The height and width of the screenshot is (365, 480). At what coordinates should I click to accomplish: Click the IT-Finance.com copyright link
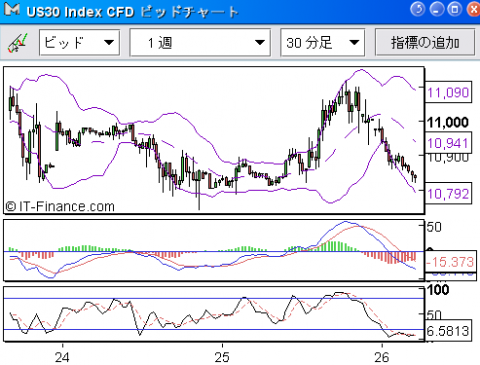pos(60,207)
